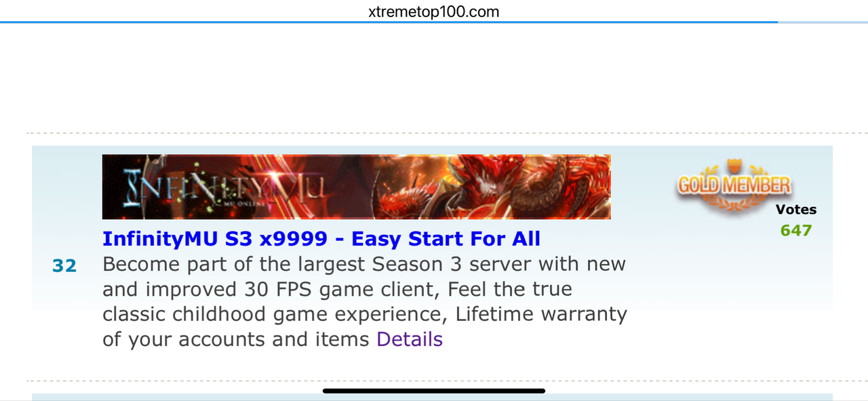This screenshot has height=401, width=868.
Task: Open the InfinityMU banner image
Action: [x=357, y=187]
